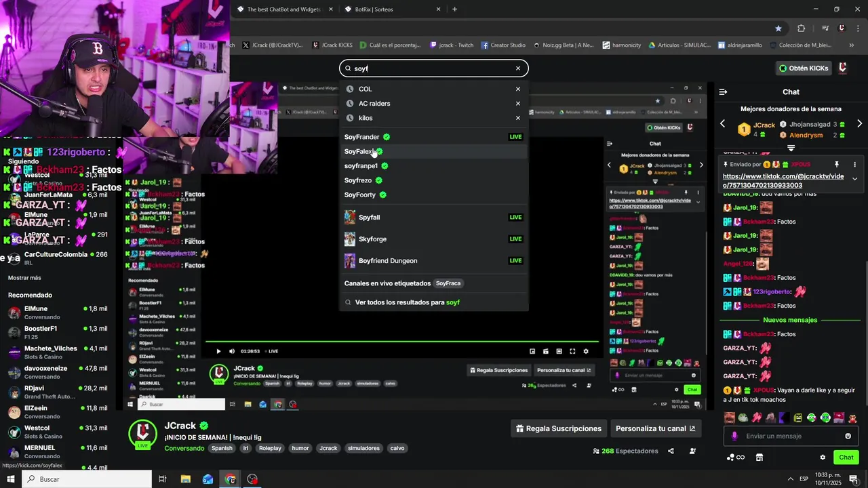
Task: Open the pinned TikTok video link
Action: [783, 180]
